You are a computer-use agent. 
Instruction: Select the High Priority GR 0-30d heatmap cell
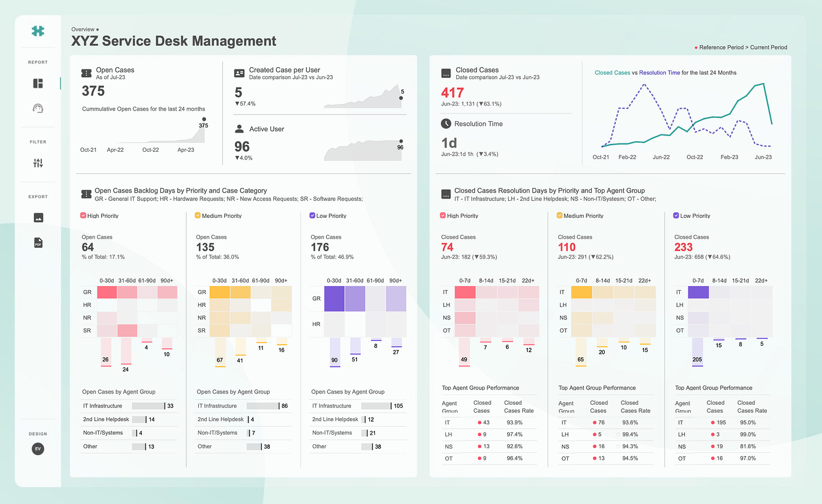[107, 292]
